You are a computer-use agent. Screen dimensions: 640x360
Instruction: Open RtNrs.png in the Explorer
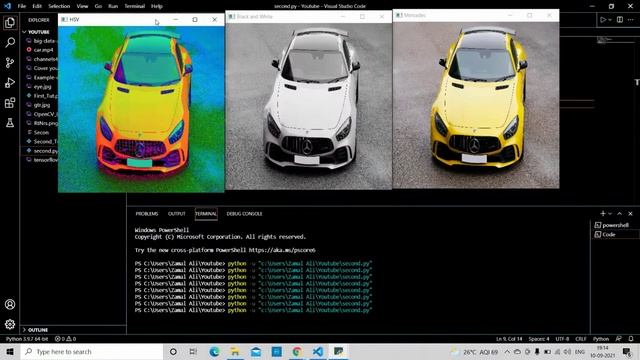point(41,123)
